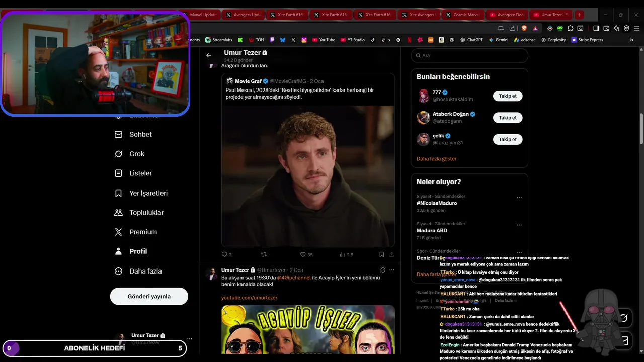Viewport: 644px width, 362px height.
Task: Open the extensions puzzle icon
Action: click(x=570, y=28)
